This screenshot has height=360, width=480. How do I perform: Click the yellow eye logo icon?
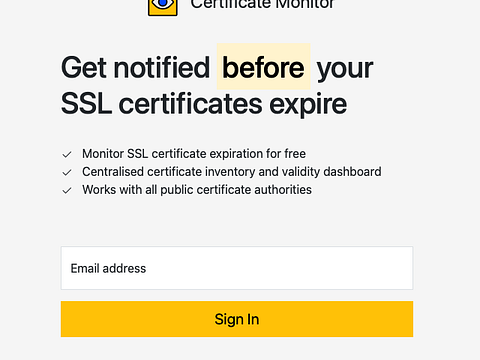pyautogui.click(x=163, y=7)
